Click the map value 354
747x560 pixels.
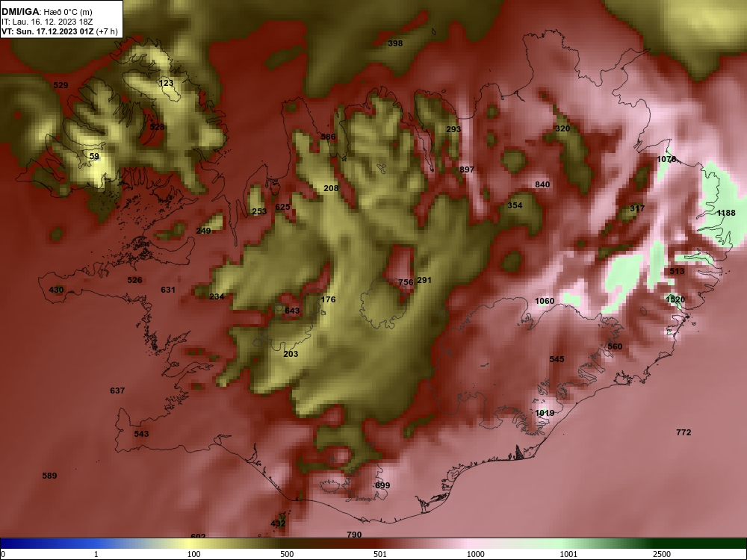(515, 205)
